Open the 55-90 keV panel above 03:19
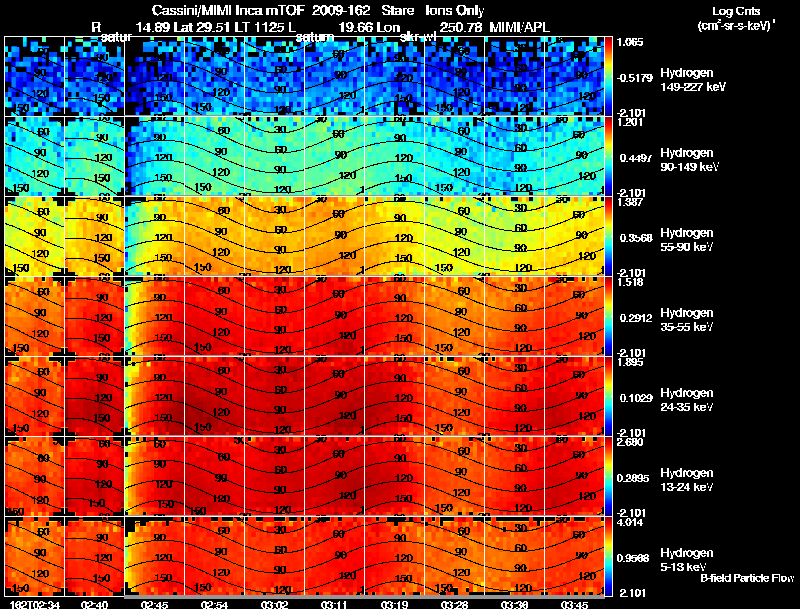Viewport: 800px width, 609px height. [x=394, y=236]
